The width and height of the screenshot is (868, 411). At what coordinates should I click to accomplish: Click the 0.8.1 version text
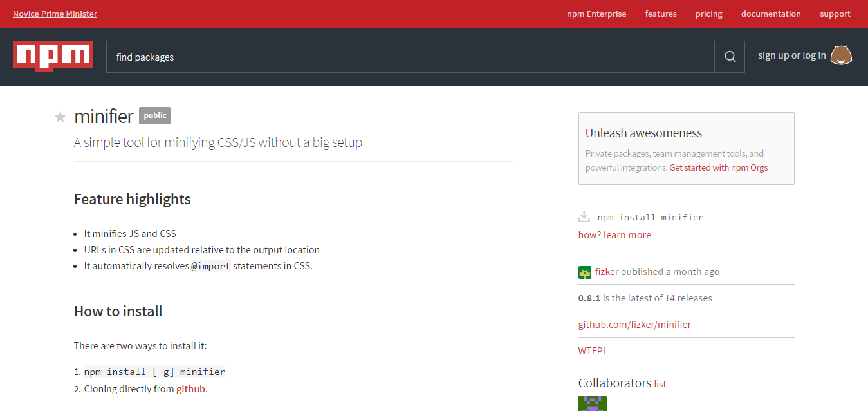(589, 298)
